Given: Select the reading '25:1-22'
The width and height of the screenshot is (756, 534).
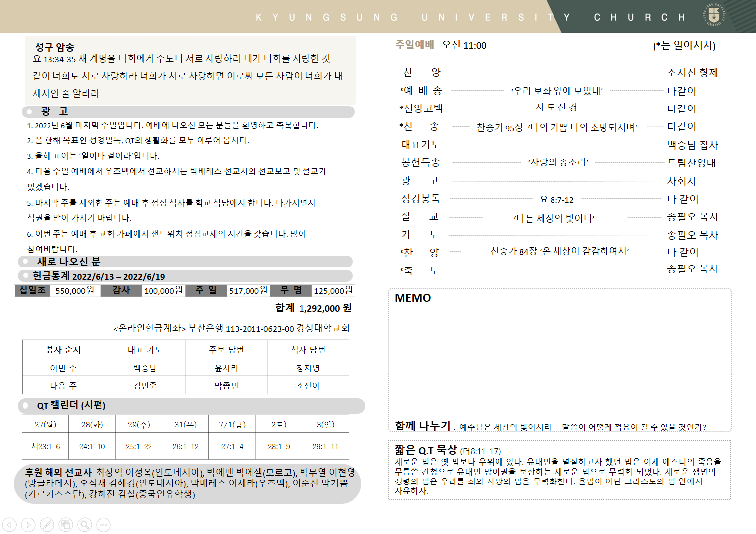Looking at the screenshot, I should tap(139, 447).
